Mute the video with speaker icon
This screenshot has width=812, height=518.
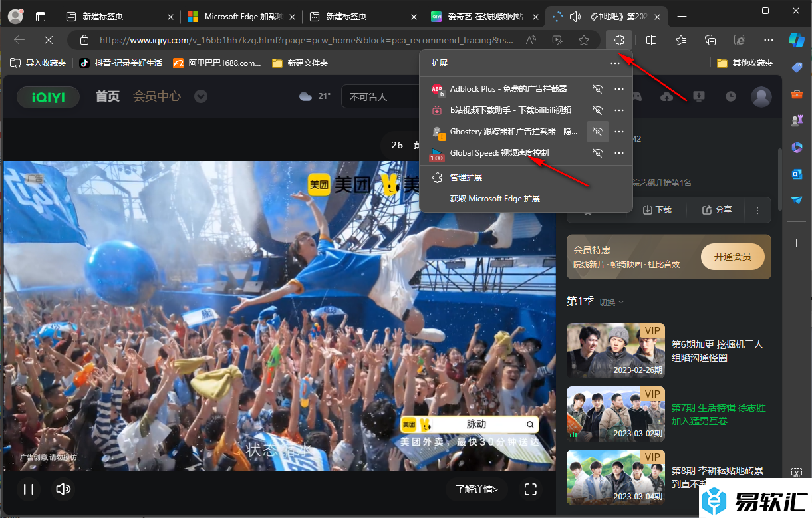click(x=63, y=489)
